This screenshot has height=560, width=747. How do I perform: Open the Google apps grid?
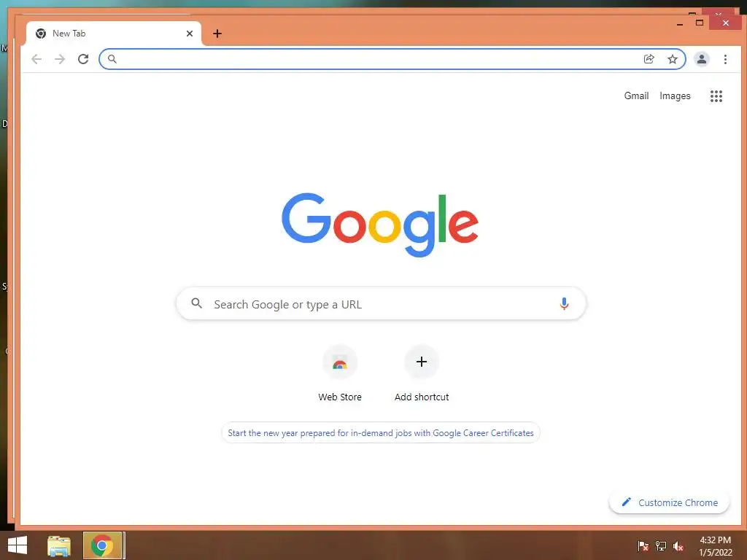[716, 96]
